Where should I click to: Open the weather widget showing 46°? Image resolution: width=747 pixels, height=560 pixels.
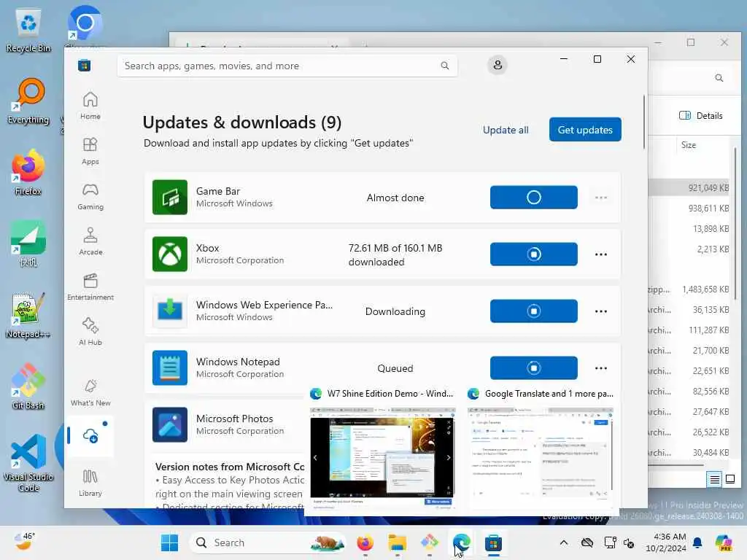(24, 542)
